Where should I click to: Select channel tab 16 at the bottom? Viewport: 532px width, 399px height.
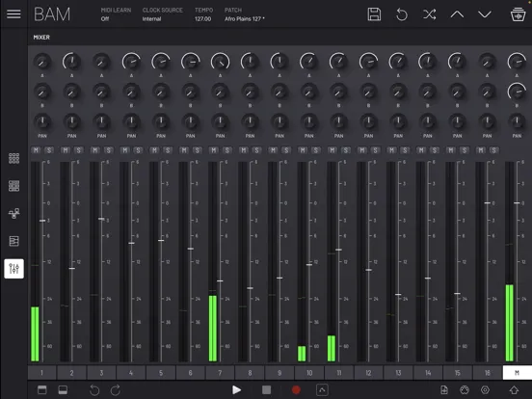pyautogui.click(x=488, y=373)
